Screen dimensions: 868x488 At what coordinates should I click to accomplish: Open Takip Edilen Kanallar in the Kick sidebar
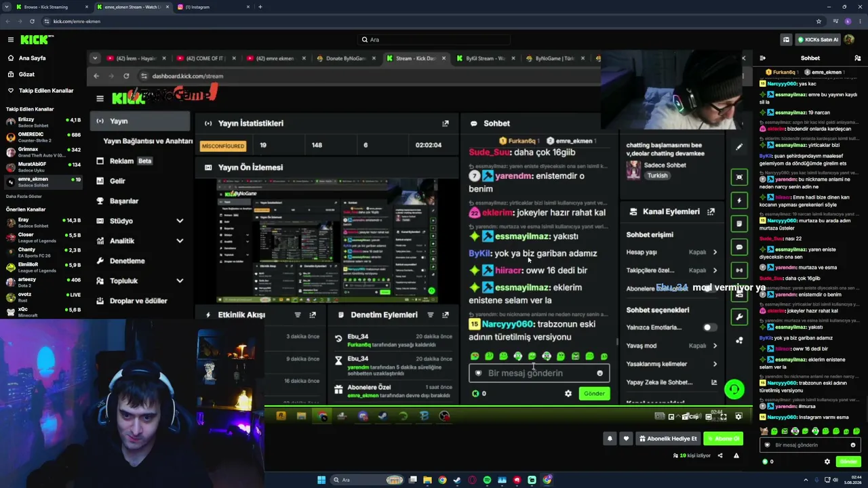40,90
